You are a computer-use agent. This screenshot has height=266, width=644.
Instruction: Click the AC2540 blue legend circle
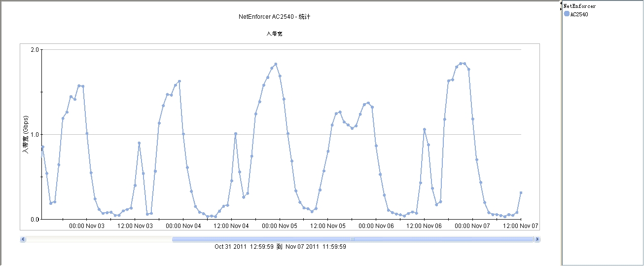[567, 14]
